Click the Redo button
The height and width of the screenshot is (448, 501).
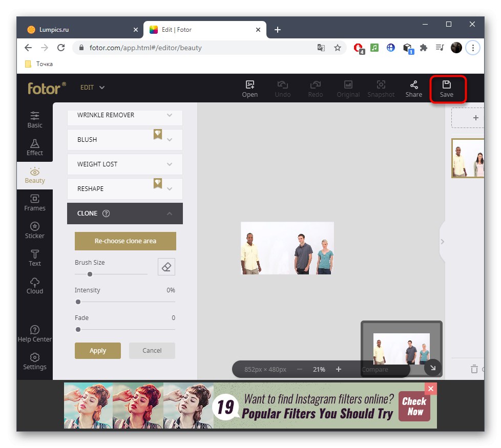[x=315, y=89]
